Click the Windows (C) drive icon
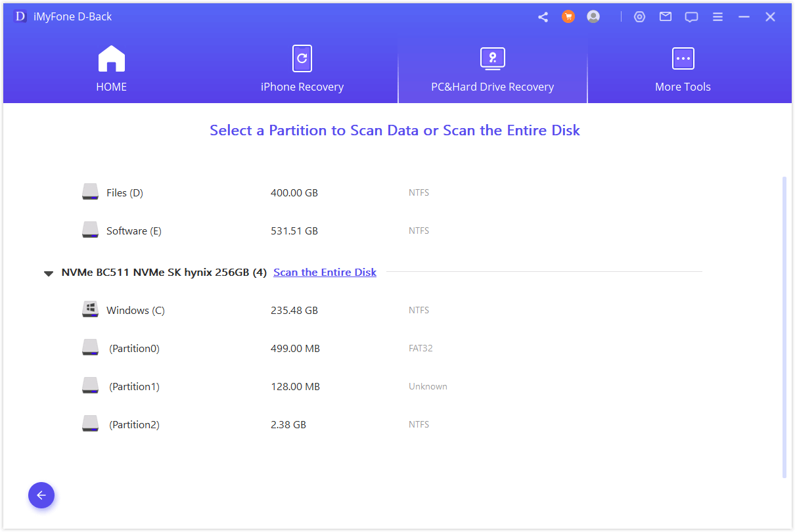Viewport: 795px width, 532px height. click(91, 309)
